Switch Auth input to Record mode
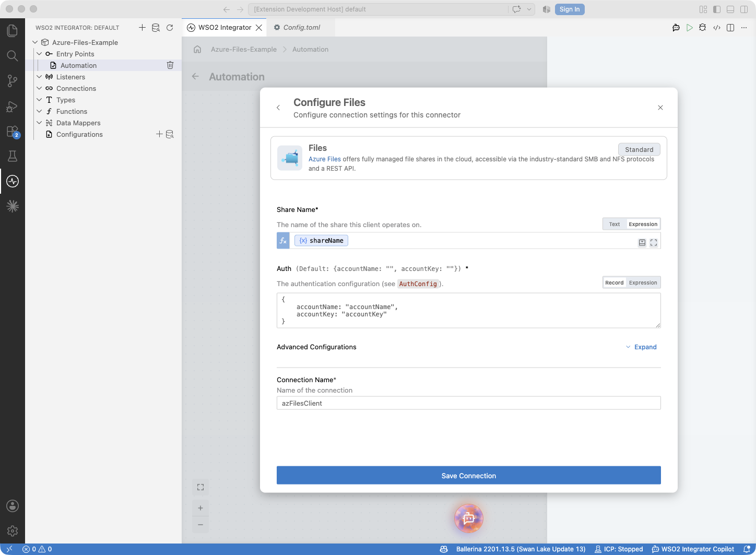 click(615, 282)
